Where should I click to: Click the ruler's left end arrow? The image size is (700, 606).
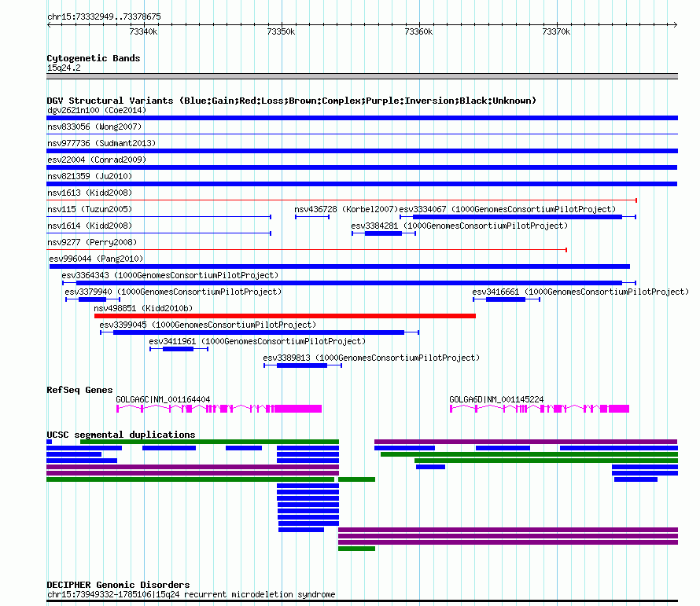click(49, 25)
